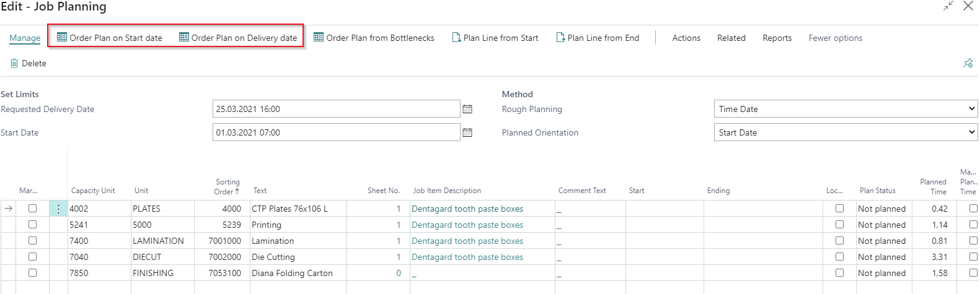Click the Job Item Description column header
The width and height of the screenshot is (980, 294).
[447, 191]
